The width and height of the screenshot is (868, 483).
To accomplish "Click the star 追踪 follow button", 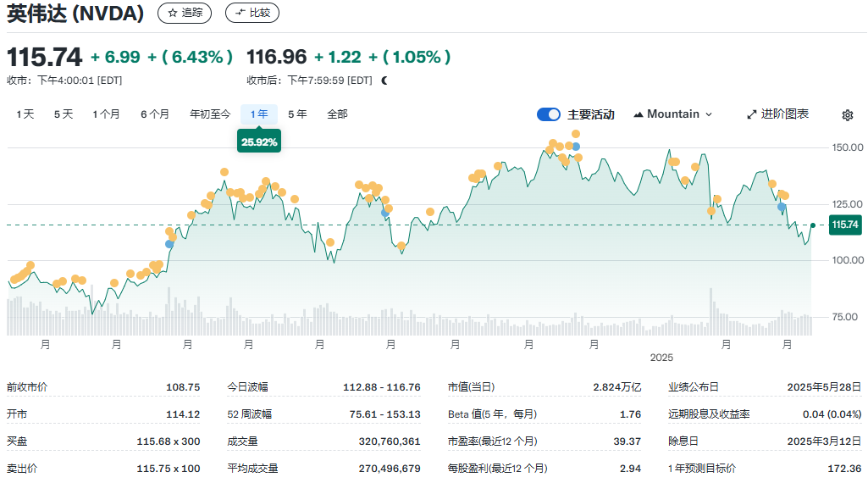I will pos(185,13).
